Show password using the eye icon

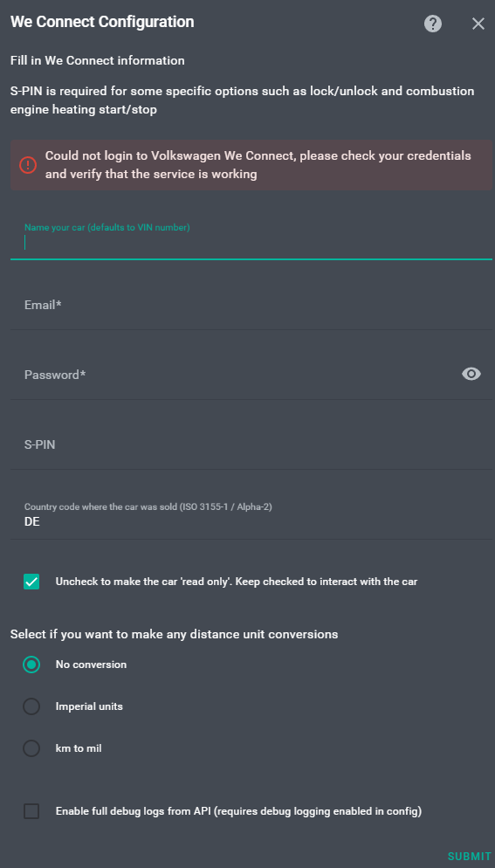[471, 375]
